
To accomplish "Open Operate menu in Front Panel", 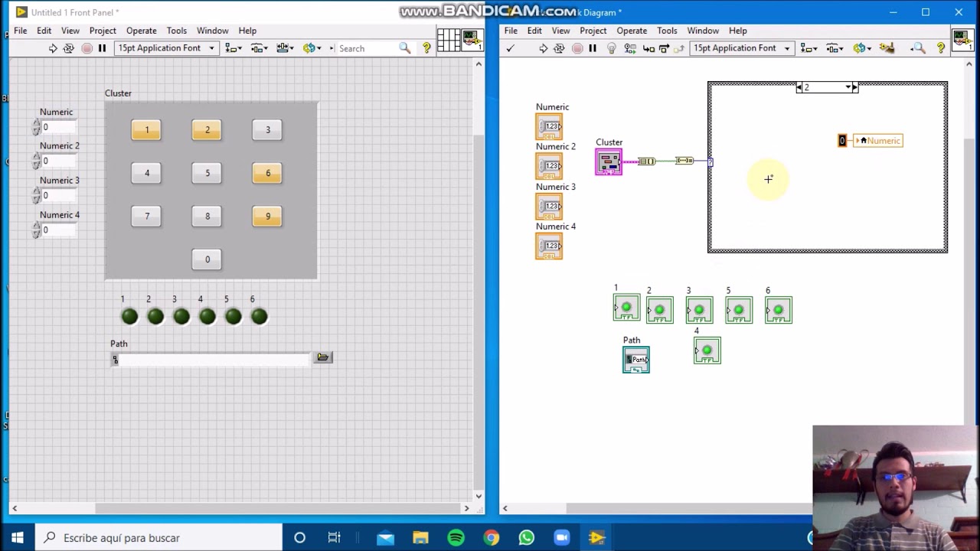I will click(141, 31).
